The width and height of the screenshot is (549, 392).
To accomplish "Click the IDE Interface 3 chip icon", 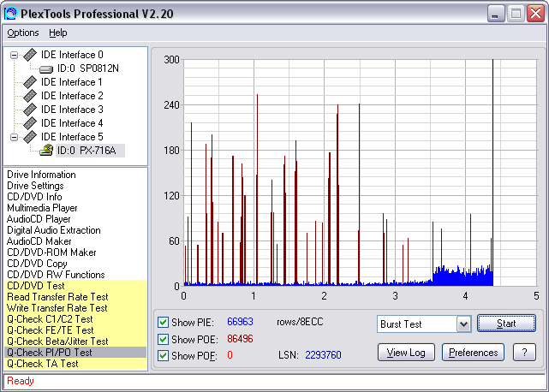I will coord(30,110).
